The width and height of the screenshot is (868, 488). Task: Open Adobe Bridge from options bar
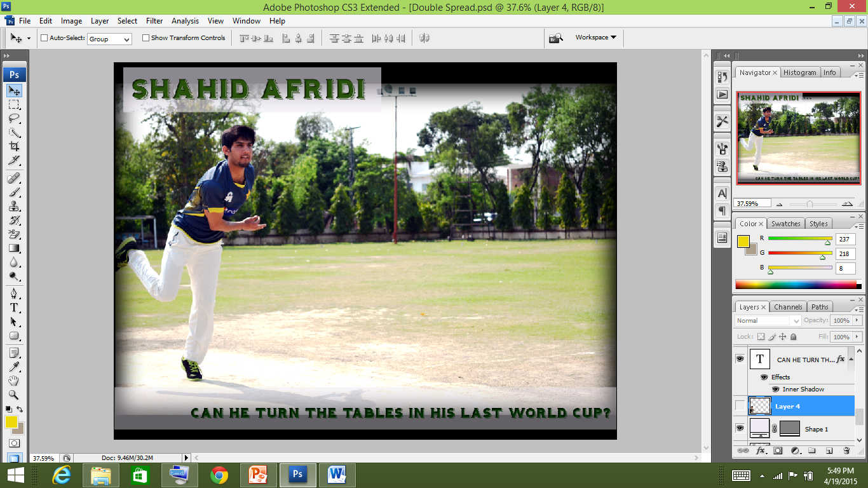(x=556, y=38)
